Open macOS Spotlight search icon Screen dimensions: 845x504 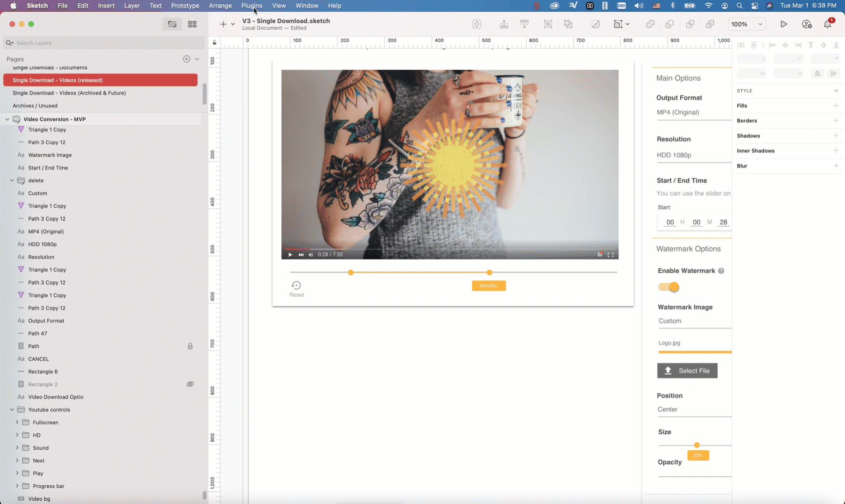[x=740, y=6]
